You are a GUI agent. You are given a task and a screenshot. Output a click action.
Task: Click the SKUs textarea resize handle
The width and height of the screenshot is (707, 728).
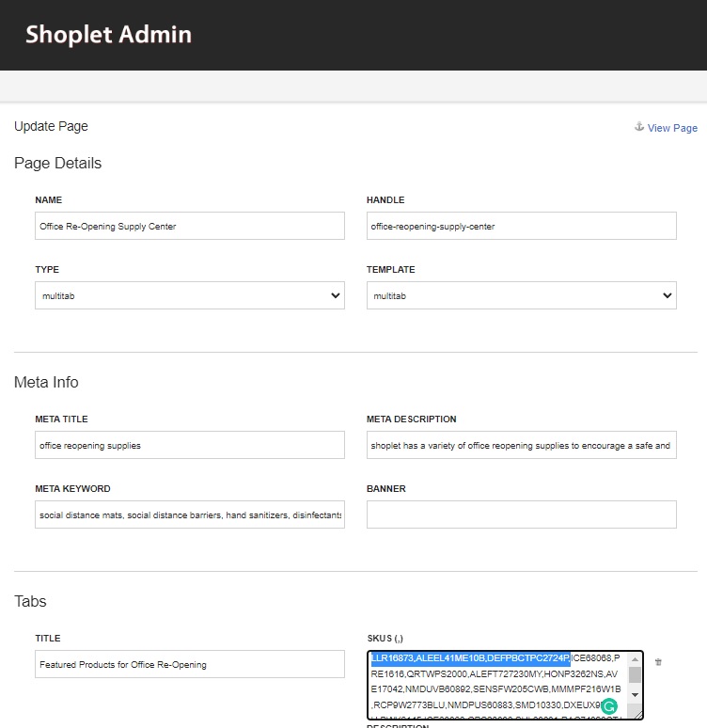point(638,714)
